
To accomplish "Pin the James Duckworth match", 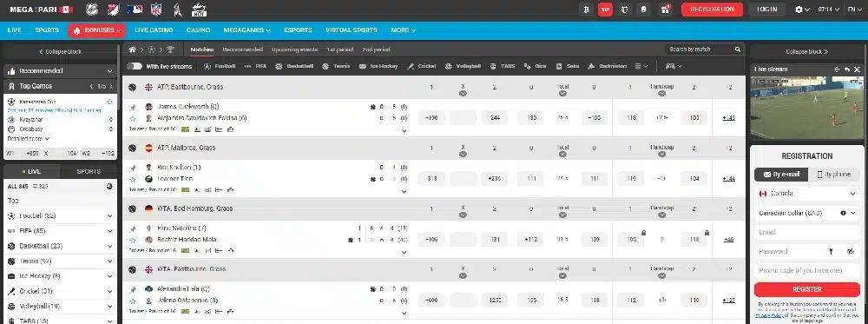I will [132, 107].
